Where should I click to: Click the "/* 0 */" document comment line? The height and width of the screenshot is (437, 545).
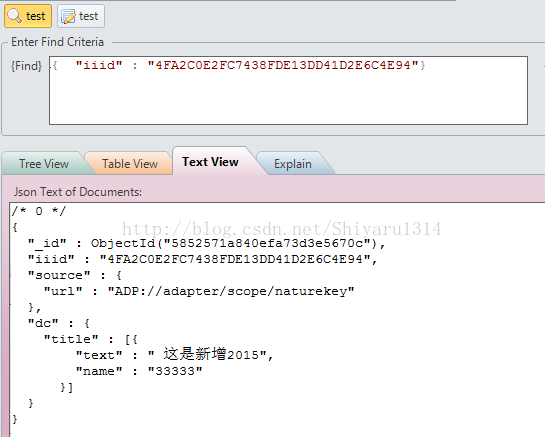click(39, 211)
